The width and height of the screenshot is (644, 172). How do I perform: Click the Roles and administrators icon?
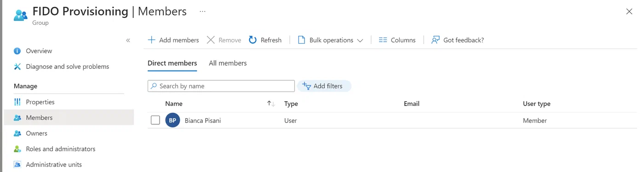(x=17, y=149)
